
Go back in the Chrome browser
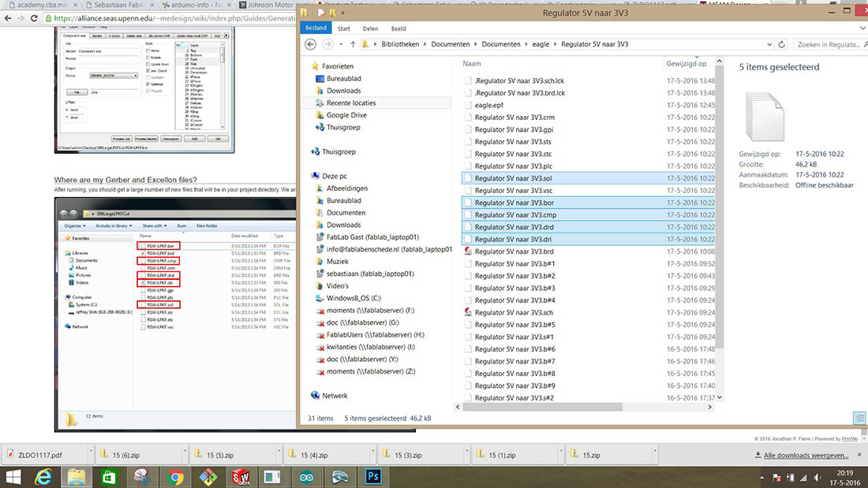pyautogui.click(x=8, y=18)
